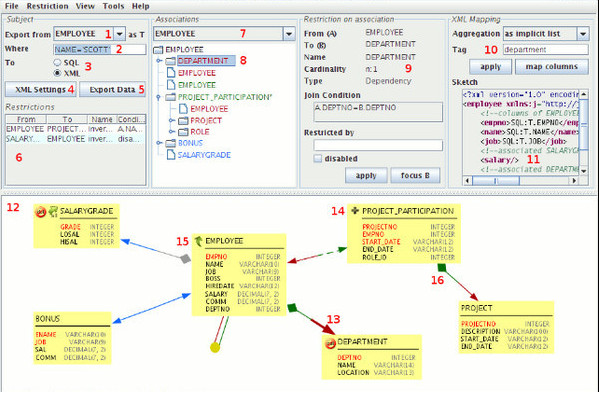
Task: Click the red exclude icon on SALARYGRADE table
Action: pyautogui.click(x=40, y=211)
